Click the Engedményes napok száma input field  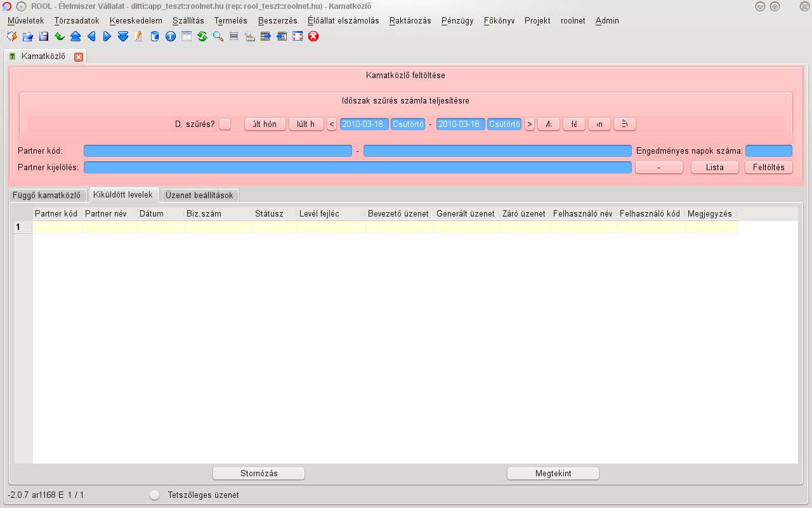768,151
